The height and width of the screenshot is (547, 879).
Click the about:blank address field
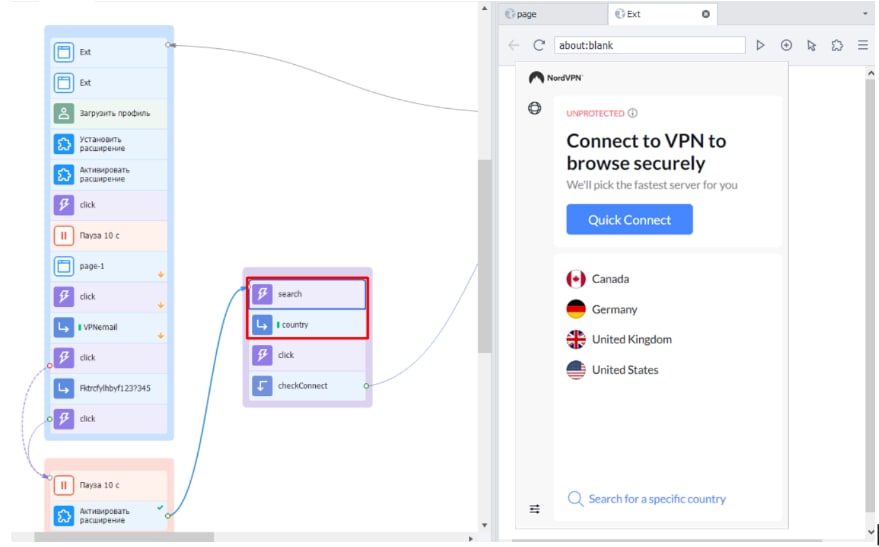tap(649, 45)
